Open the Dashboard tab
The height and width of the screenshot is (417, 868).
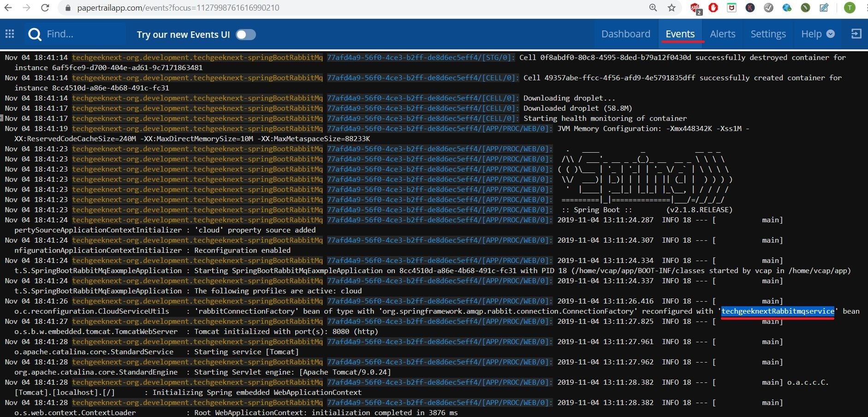click(625, 34)
